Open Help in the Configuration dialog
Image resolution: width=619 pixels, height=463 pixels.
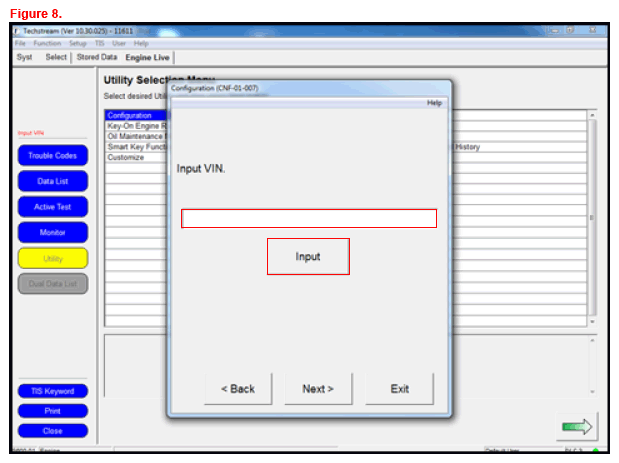point(434,103)
